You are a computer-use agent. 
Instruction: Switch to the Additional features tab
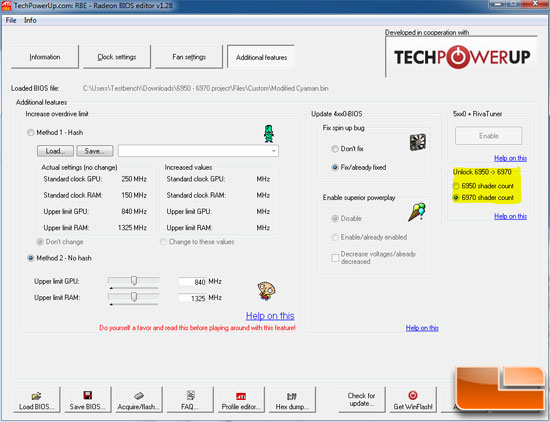tap(261, 57)
